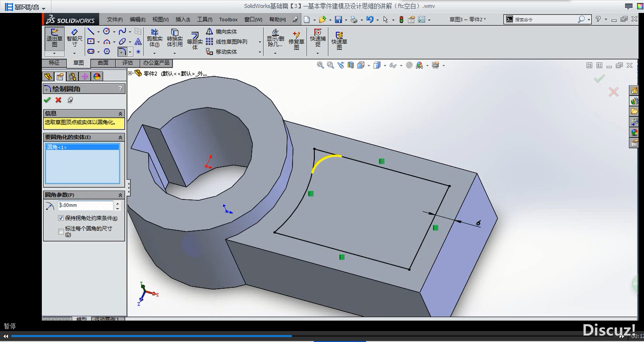Open dropdown under Trim Entities (剪裁实体)
The height and width of the screenshot is (342, 644).
coord(154,52)
